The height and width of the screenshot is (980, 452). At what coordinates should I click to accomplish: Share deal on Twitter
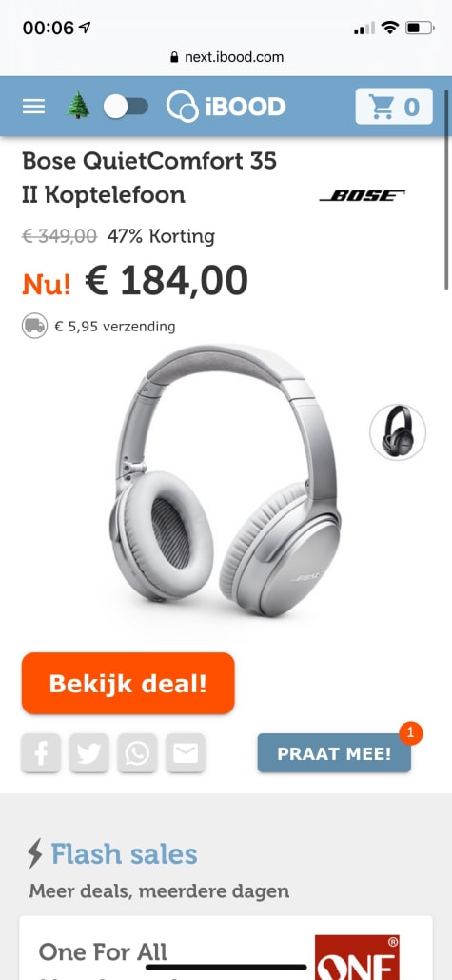[x=88, y=753]
